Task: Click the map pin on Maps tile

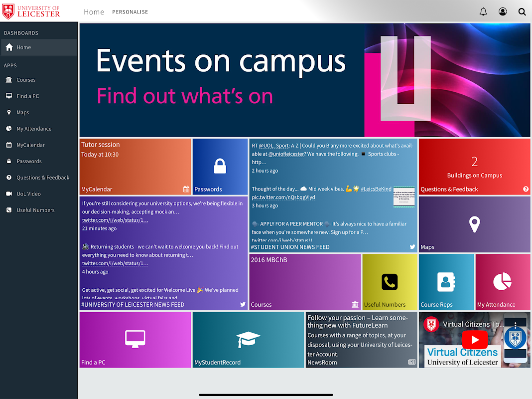Action: tap(474, 224)
